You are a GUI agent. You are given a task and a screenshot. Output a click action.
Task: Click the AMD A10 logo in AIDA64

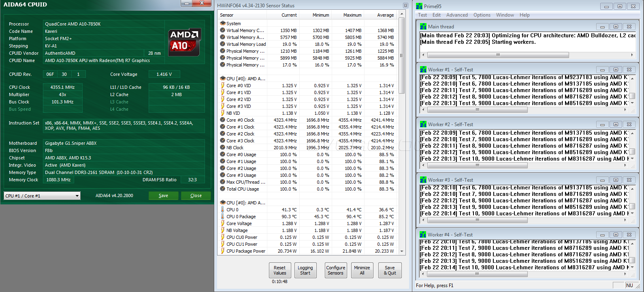tap(184, 42)
